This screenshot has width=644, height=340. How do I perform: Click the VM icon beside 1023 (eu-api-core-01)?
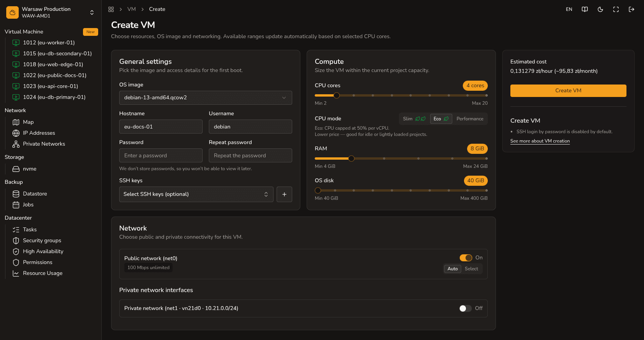click(16, 86)
